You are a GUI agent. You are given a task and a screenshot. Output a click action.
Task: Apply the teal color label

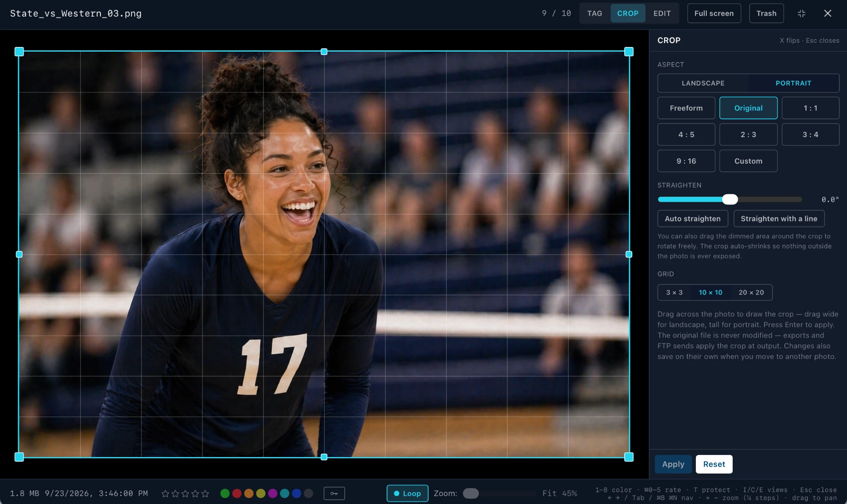[285, 493]
